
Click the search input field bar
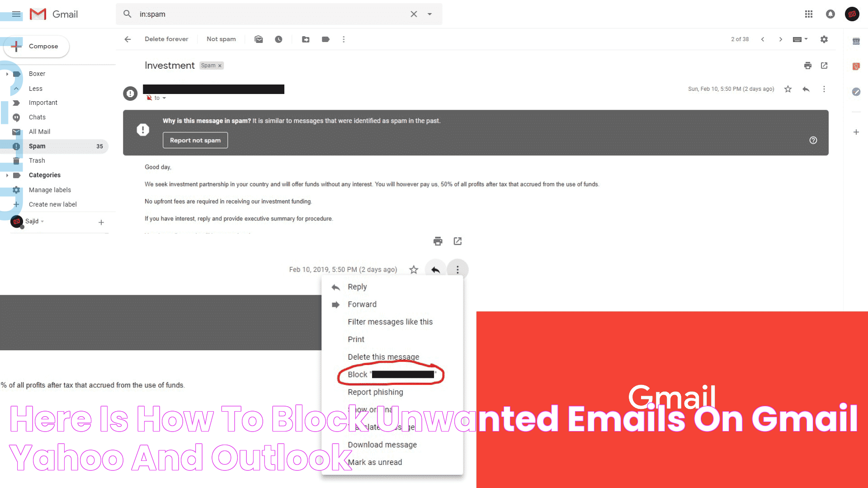(x=268, y=14)
